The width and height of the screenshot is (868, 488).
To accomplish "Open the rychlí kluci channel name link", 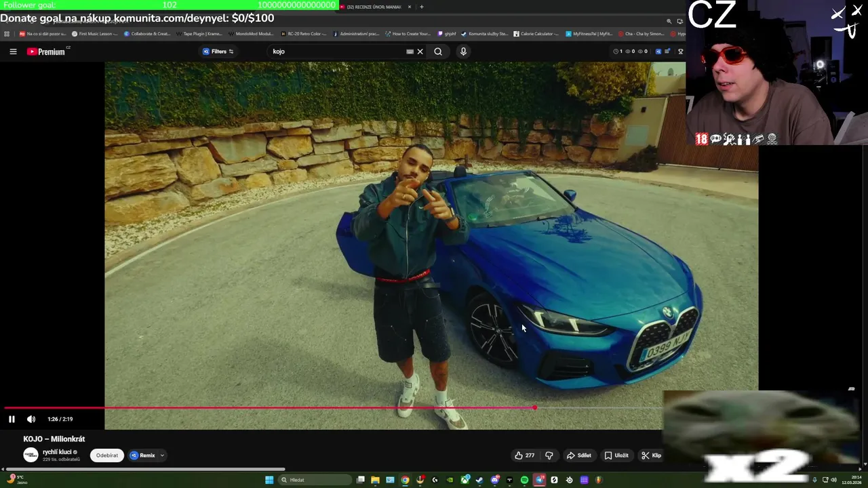I will (57, 452).
